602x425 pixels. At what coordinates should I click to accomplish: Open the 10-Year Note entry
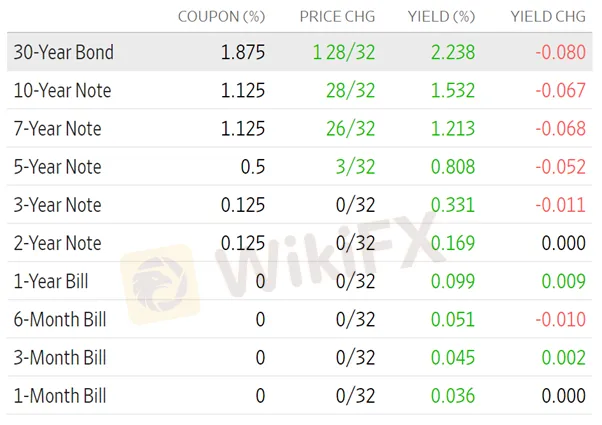(63, 90)
